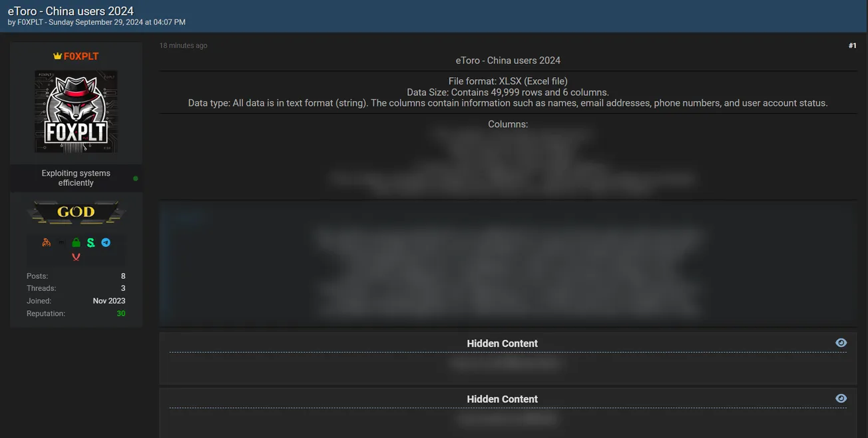
Task: Click the second Hidden Content header
Action: [503, 399]
